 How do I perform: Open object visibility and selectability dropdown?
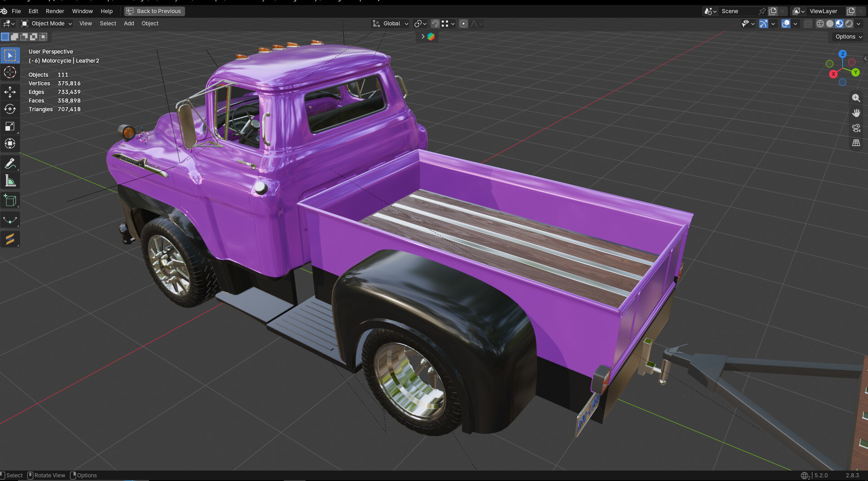coord(748,24)
